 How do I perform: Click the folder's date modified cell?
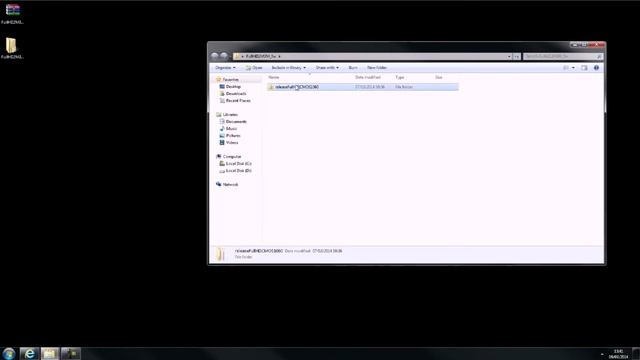coord(370,87)
